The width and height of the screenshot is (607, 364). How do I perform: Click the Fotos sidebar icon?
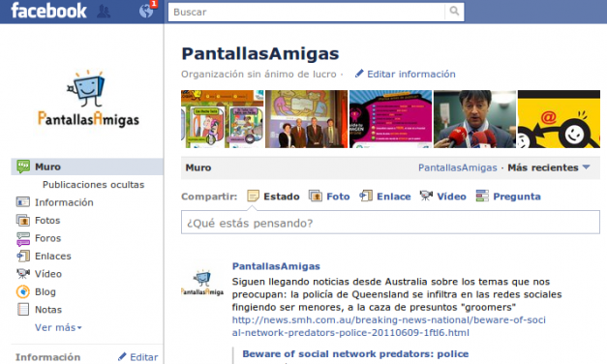(23, 221)
